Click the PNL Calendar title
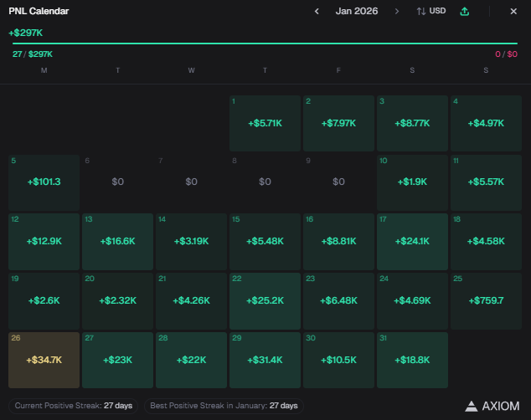The image size is (531, 420). [x=39, y=11]
